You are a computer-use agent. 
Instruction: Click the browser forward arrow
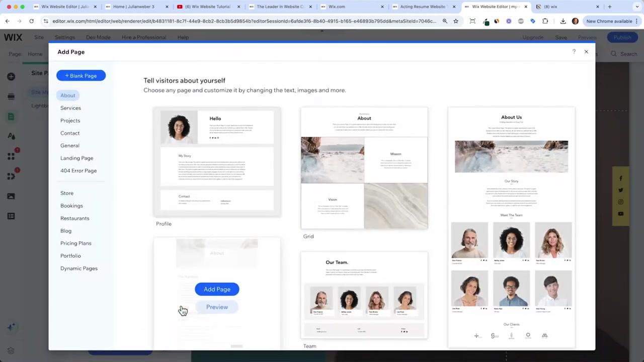coord(19,21)
